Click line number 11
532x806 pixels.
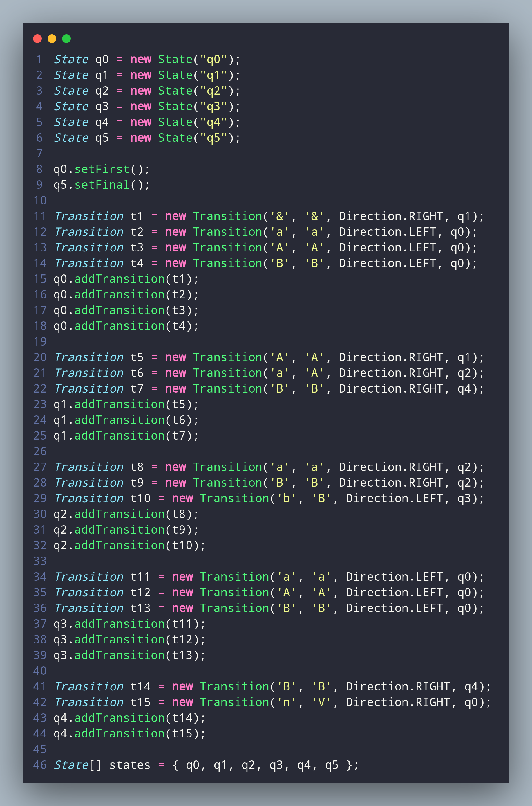pyautogui.click(x=40, y=216)
